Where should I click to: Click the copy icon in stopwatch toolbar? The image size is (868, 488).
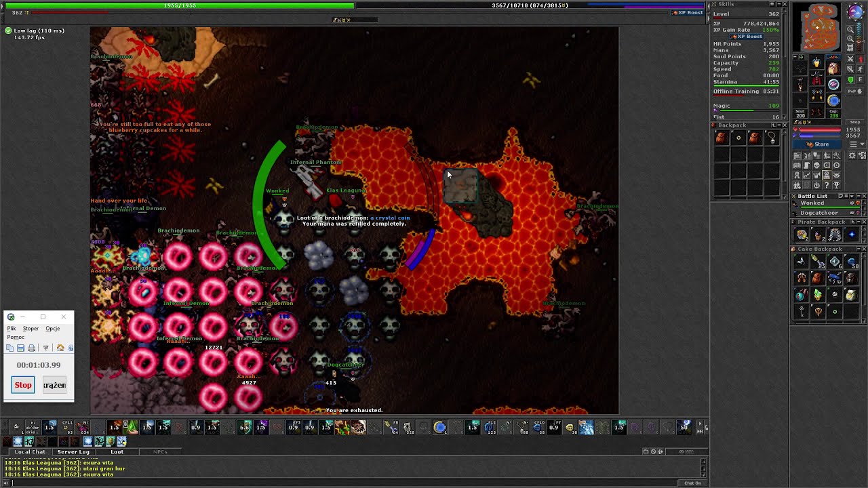(x=10, y=348)
